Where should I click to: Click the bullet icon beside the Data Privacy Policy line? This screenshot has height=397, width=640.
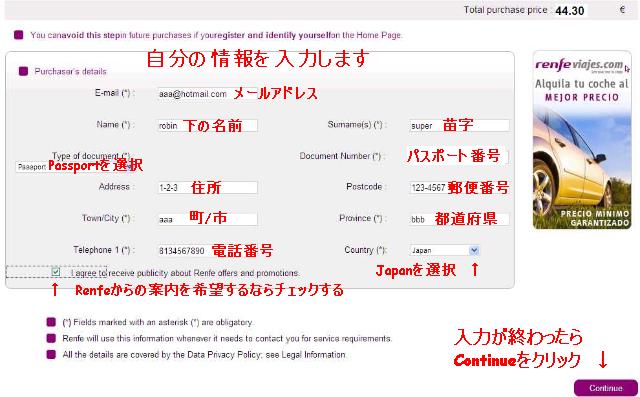click(51, 354)
